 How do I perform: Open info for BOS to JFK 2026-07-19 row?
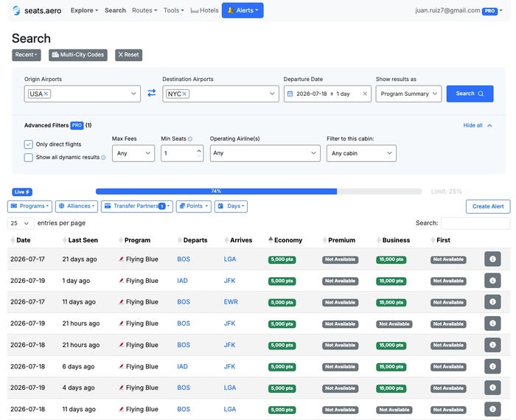[x=492, y=323]
